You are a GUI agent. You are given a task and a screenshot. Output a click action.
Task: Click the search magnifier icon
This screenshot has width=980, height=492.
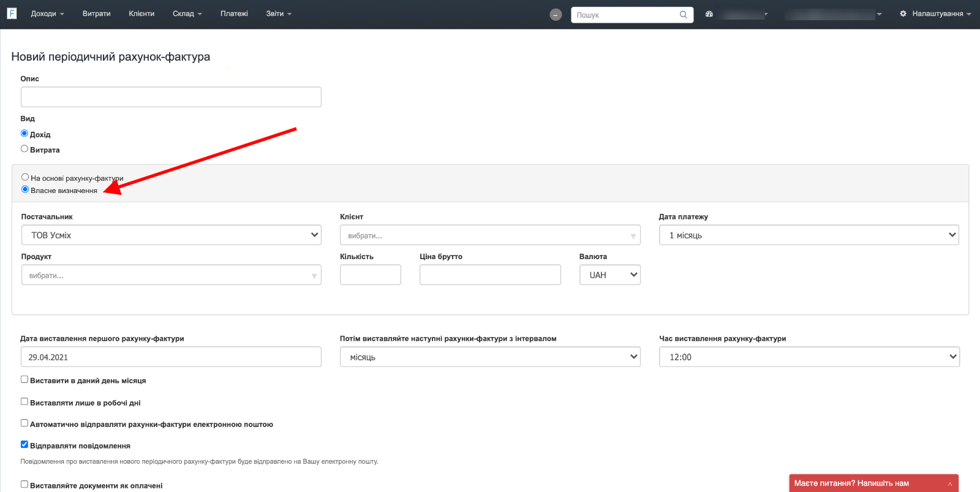pyautogui.click(x=683, y=15)
